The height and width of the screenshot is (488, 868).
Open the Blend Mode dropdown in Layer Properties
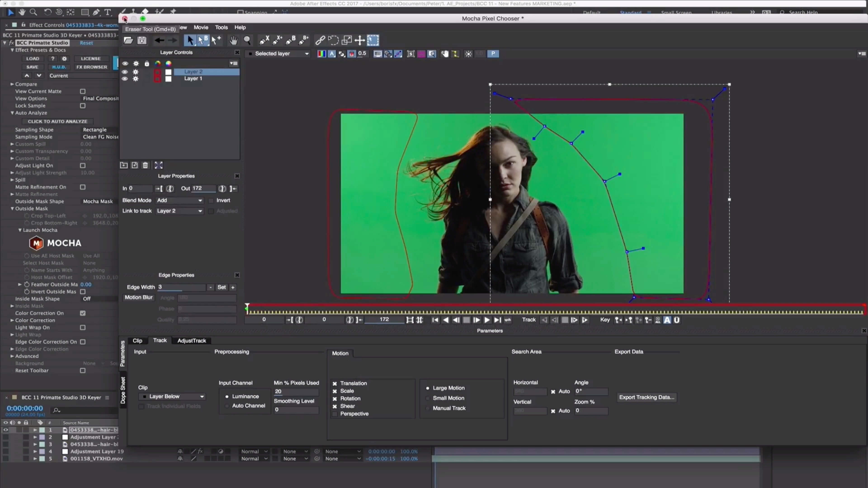coord(179,200)
